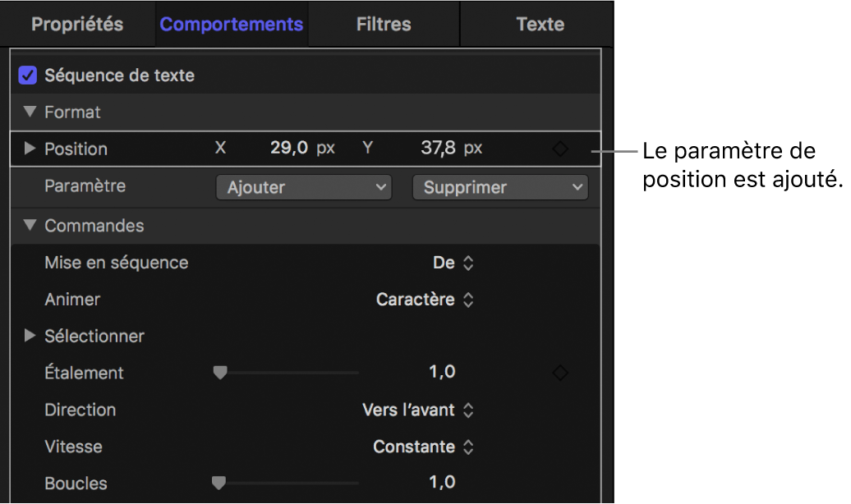The height and width of the screenshot is (504, 851).
Task: Switch to the Texte tab
Action: [x=540, y=25]
